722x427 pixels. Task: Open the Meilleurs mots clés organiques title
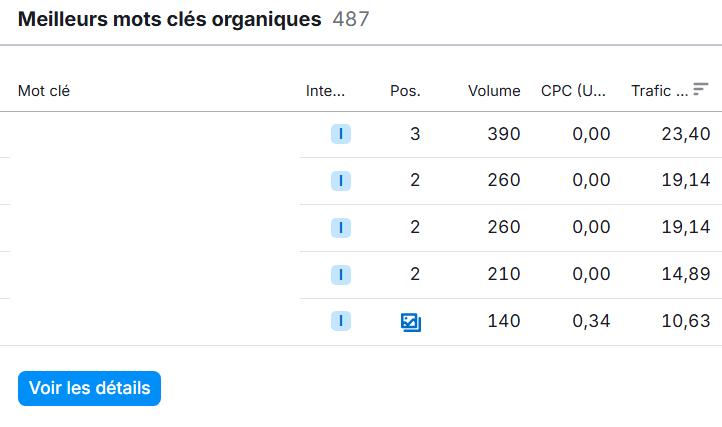pyautogui.click(x=169, y=19)
